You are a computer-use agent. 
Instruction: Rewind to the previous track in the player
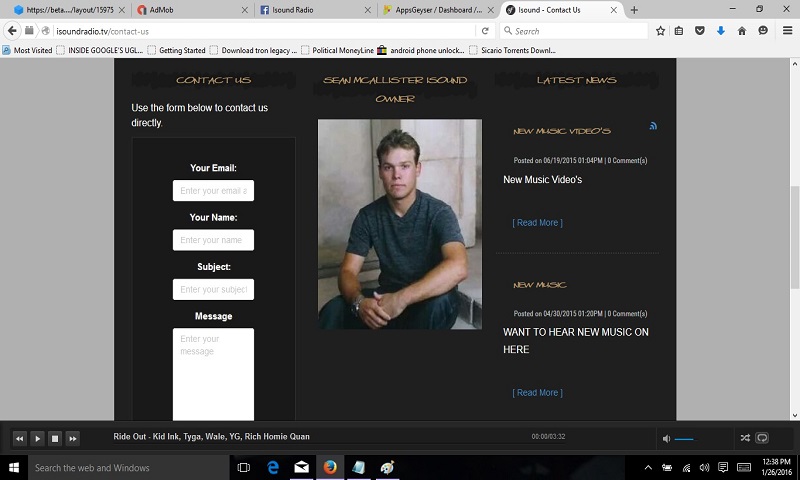19,438
